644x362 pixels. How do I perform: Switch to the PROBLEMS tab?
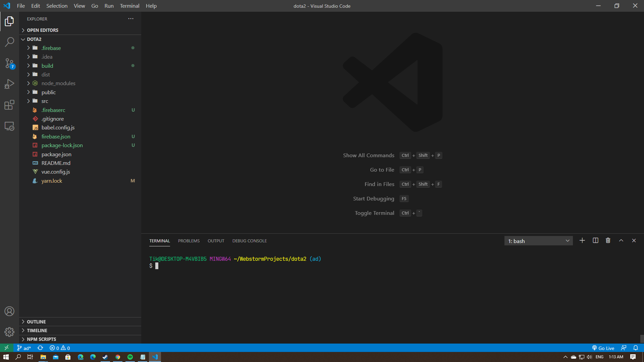[189, 241]
